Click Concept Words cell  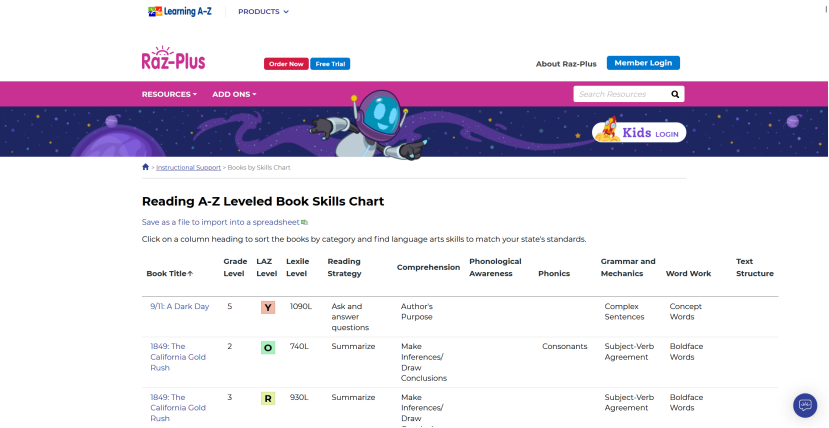685,312
